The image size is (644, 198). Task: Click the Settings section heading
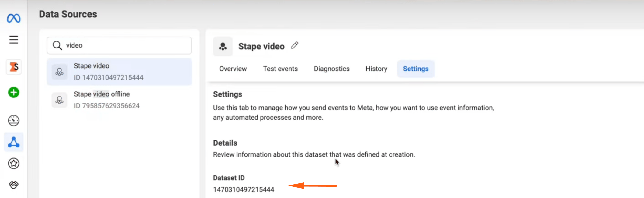coord(227,94)
